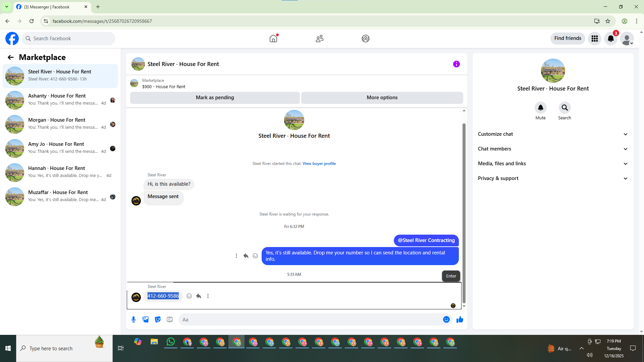Image resolution: width=644 pixels, height=362 pixels.
Task: Open more options for 412-660-9586 message
Action: (208, 296)
